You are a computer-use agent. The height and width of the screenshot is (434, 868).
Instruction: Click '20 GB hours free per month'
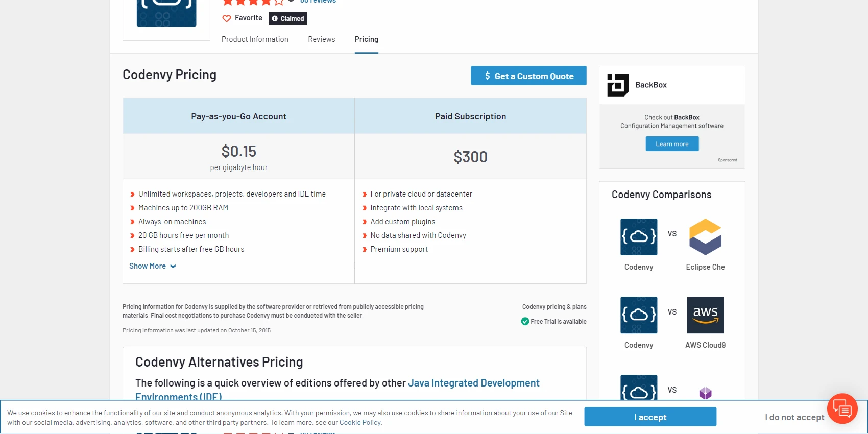click(183, 235)
